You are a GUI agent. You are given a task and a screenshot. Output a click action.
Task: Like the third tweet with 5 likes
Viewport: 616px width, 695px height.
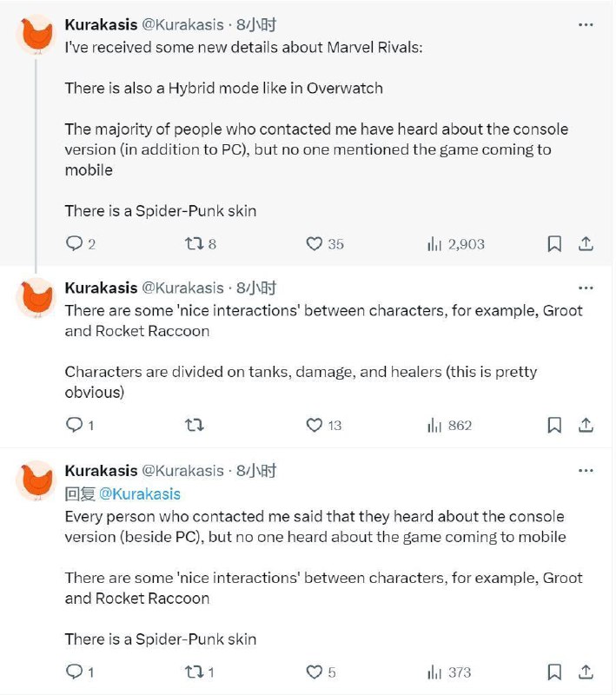pyautogui.click(x=315, y=672)
